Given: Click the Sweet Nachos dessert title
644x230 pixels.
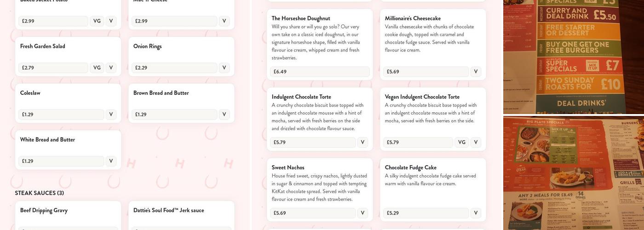Looking at the screenshot, I should coord(288,167).
